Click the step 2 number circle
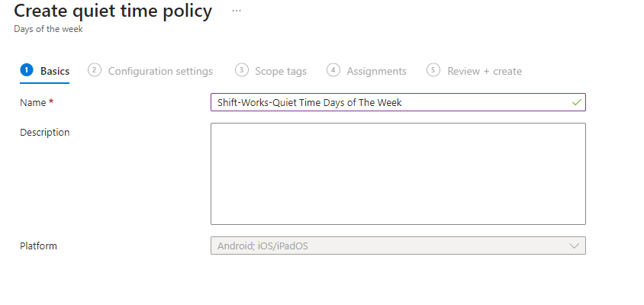 pos(95,70)
